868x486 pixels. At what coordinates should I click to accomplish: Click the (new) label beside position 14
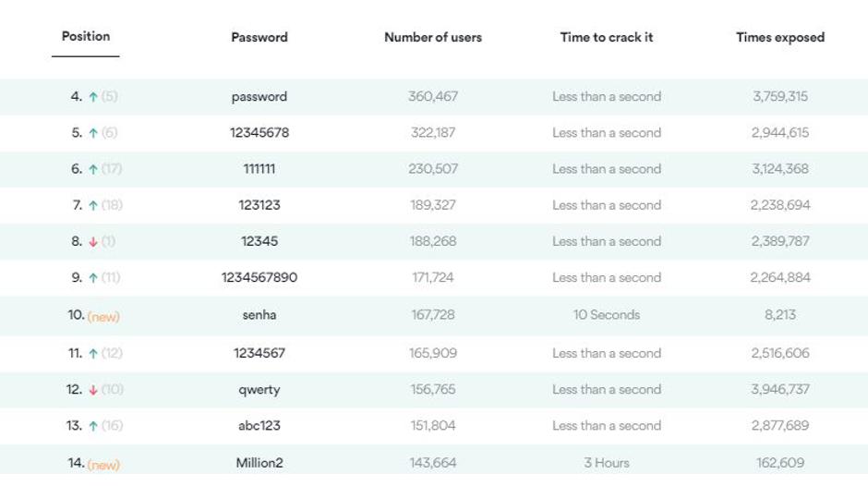click(x=103, y=465)
